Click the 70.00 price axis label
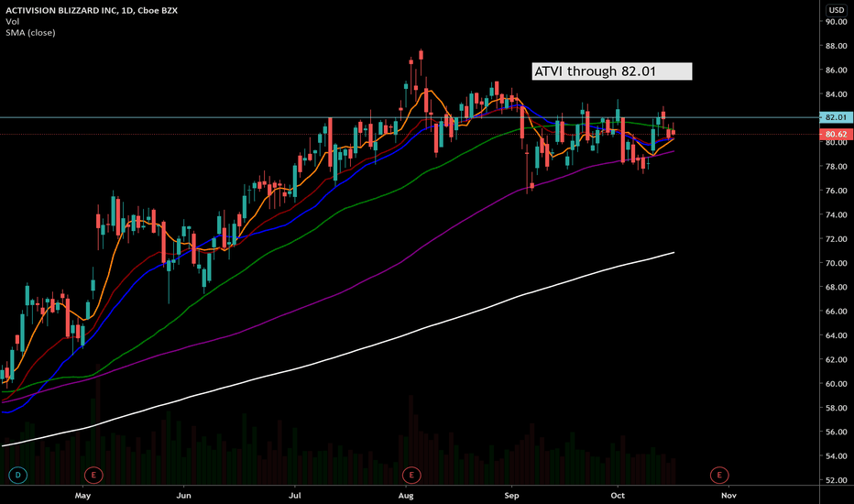 pos(836,263)
